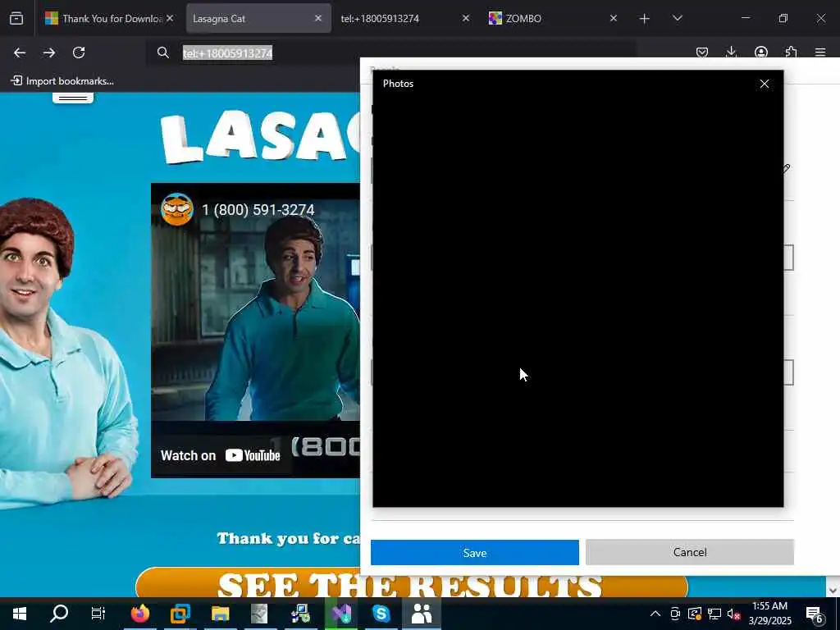
Task: Switch to the ZOMBO tab
Action: pyautogui.click(x=552, y=18)
